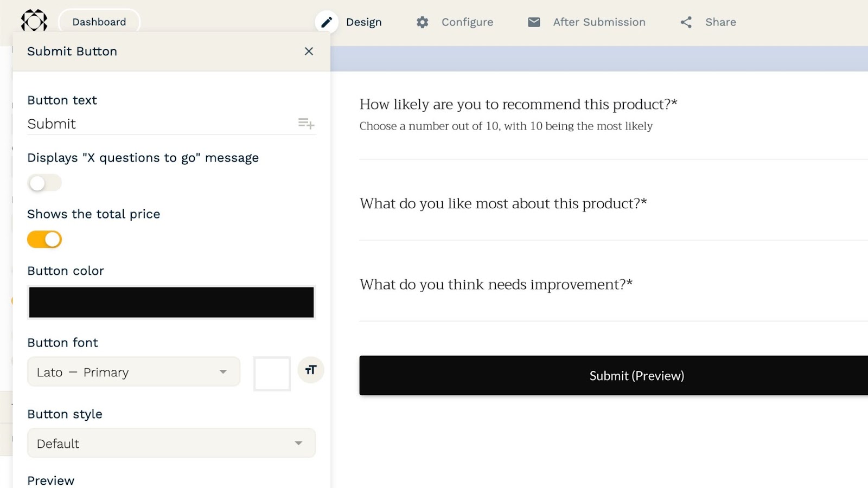Open the After Submission tab
The height and width of the screenshot is (488, 868).
click(x=599, y=22)
